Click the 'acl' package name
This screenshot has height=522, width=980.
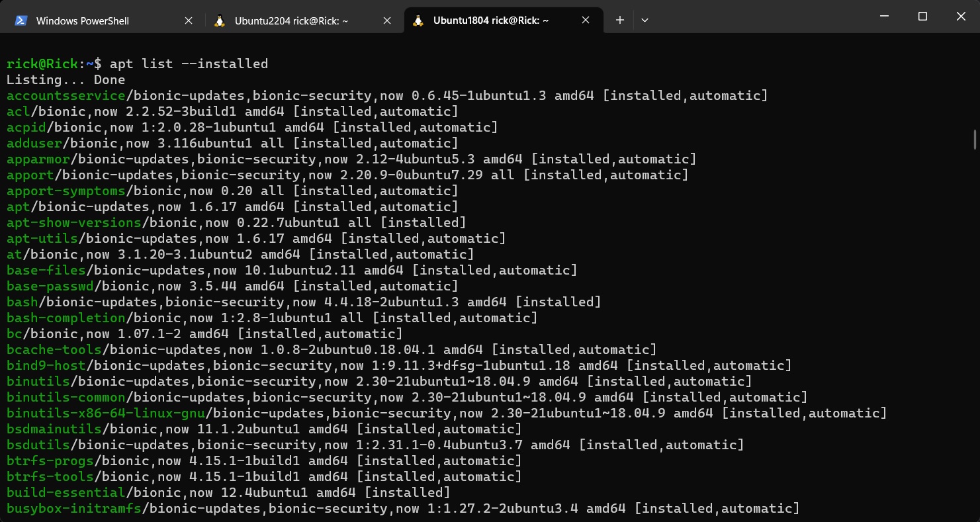click(19, 112)
